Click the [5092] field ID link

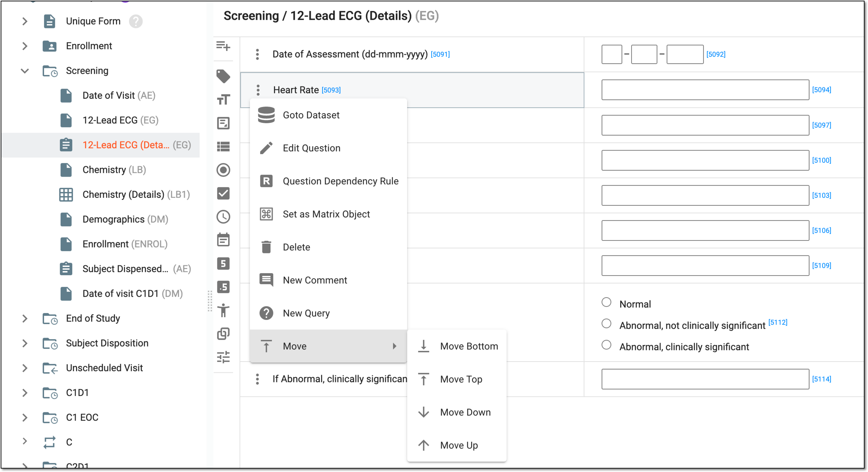pyautogui.click(x=716, y=54)
